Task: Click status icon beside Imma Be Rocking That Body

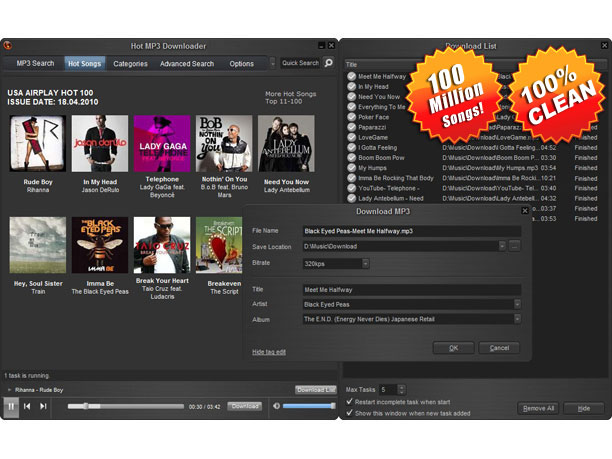Action: coord(352,178)
